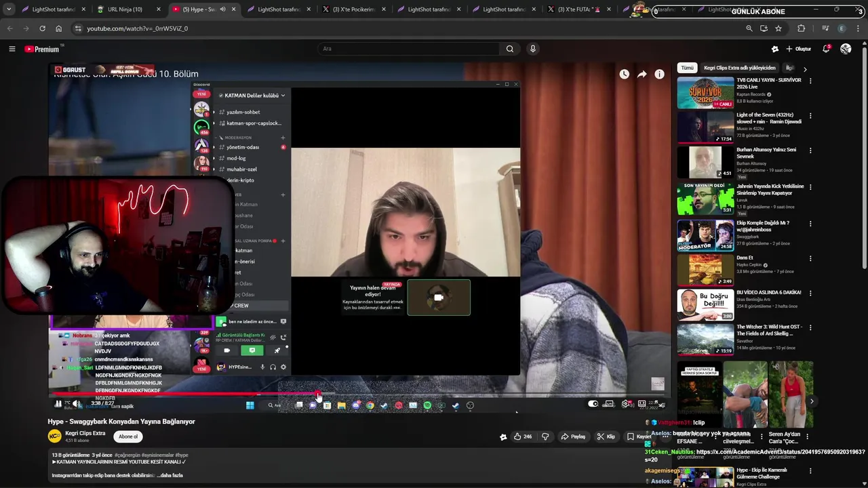Screen dimensions: 868x488
Task: Pause the YouTube video
Action: click(58, 404)
